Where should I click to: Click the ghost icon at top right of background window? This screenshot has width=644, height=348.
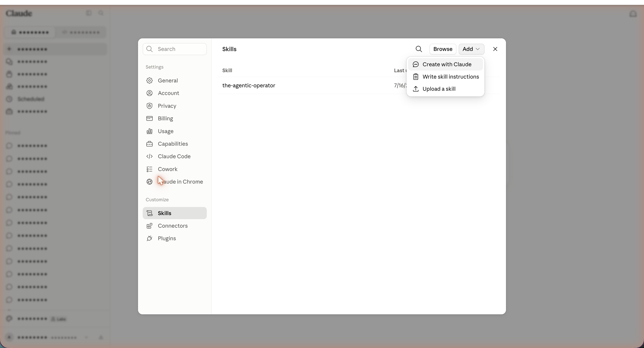pyautogui.click(x=633, y=14)
